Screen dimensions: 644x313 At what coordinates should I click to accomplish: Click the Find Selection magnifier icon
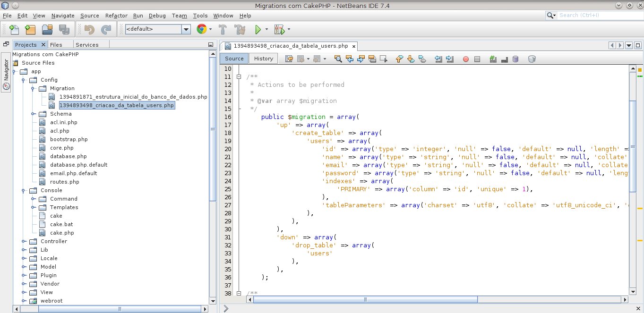point(338,59)
